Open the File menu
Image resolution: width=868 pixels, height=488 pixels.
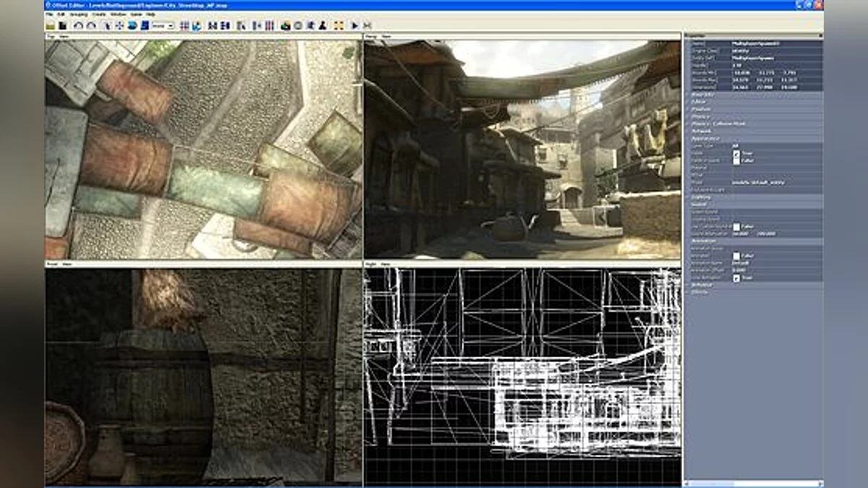(49, 14)
